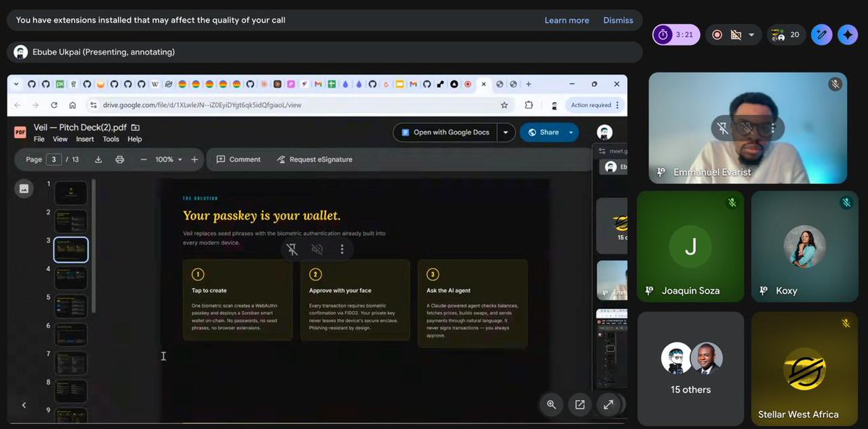Mute Emmanuel Evarist via tile overlay
Screen dimensions: 868x429
(748, 129)
